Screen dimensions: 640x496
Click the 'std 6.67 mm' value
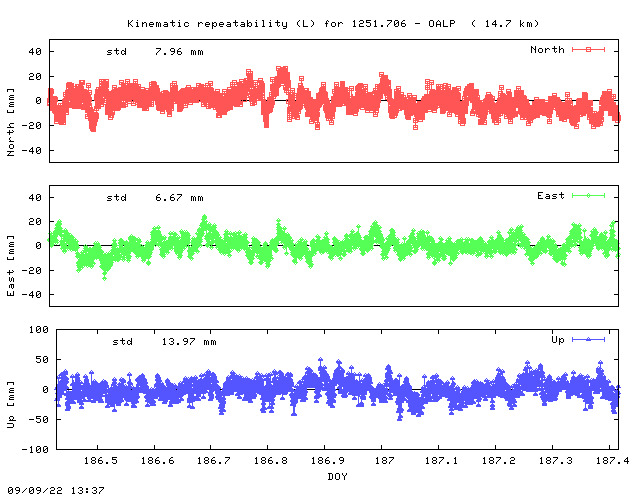pyautogui.click(x=155, y=198)
